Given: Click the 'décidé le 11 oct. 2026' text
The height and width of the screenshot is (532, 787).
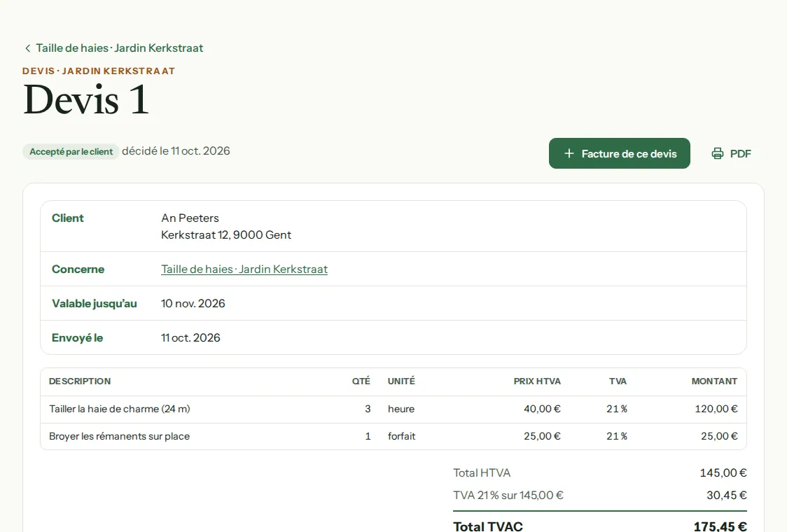Looking at the screenshot, I should pos(176,151).
